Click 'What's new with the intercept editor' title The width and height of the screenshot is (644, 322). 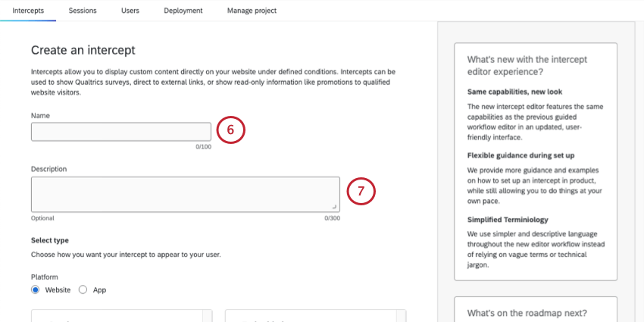pos(527,66)
